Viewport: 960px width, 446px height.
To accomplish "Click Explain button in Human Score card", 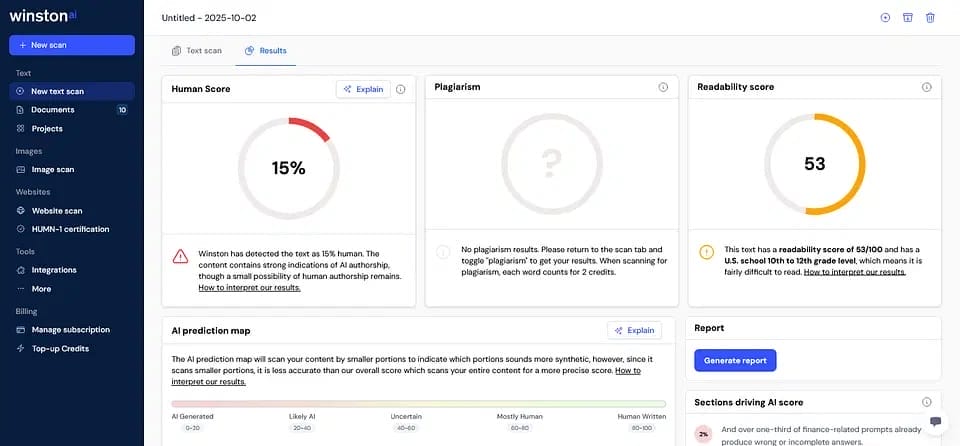I will (363, 89).
